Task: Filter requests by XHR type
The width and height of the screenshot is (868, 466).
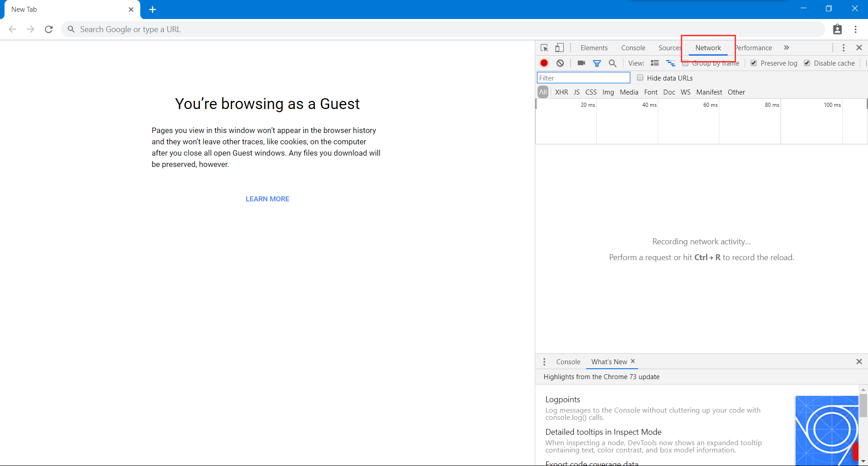Action: point(561,92)
